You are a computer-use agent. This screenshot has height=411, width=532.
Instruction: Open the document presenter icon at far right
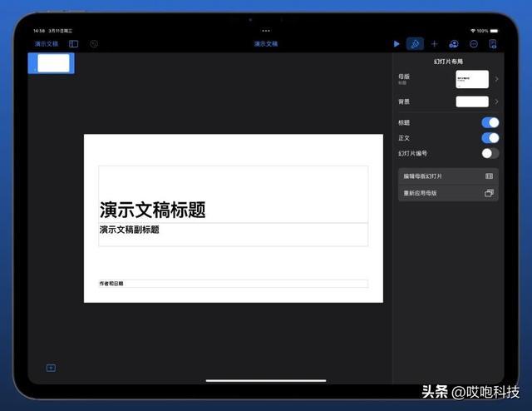493,44
